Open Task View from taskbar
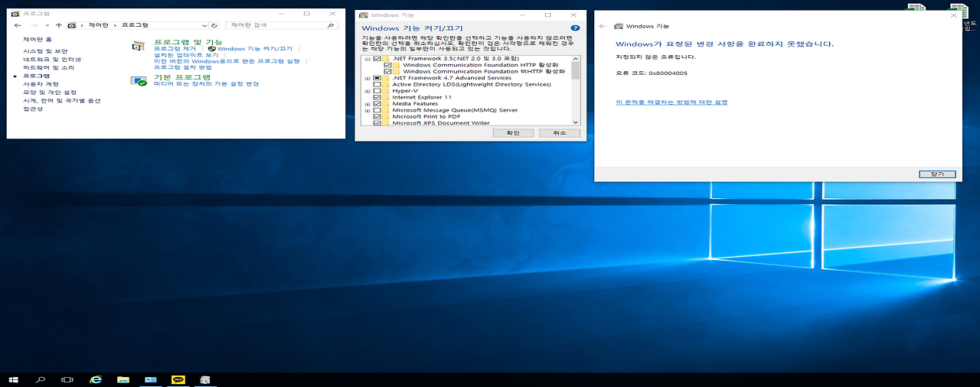Viewport: 980px width, 387px height. tap(67, 379)
